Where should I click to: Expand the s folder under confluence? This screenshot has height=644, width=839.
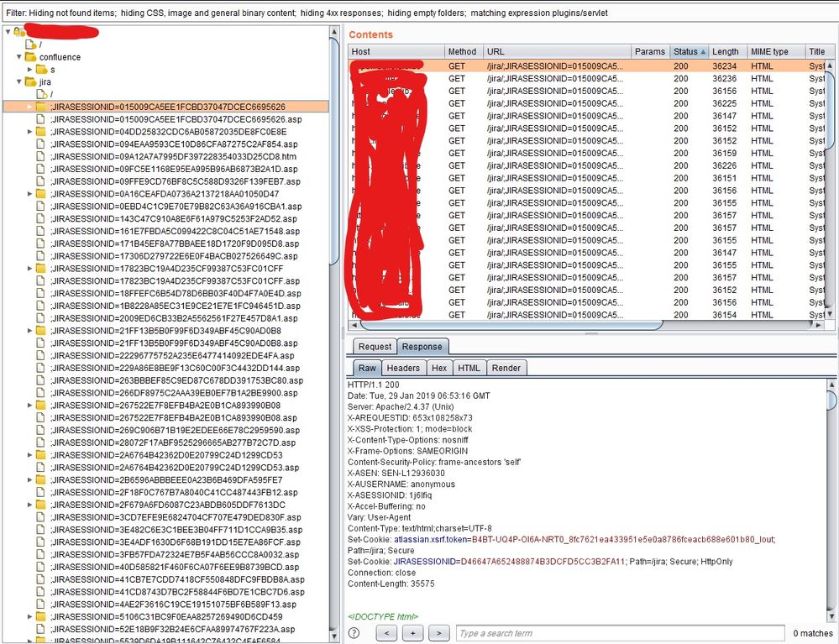coord(30,69)
